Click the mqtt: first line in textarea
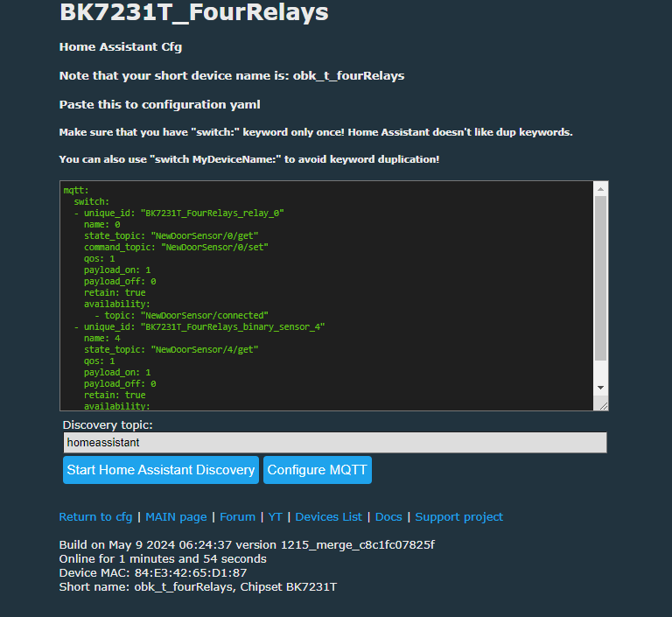 click(x=76, y=191)
